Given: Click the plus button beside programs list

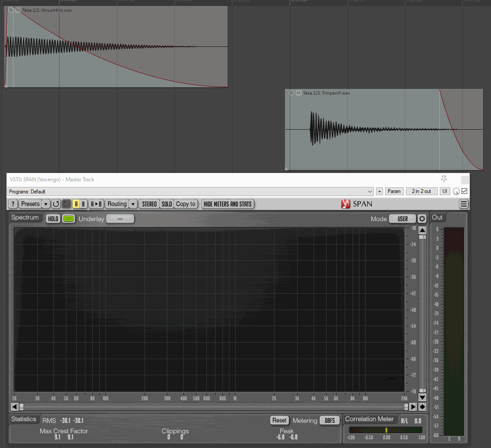Looking at the screenshot, I should pos(380,191).
